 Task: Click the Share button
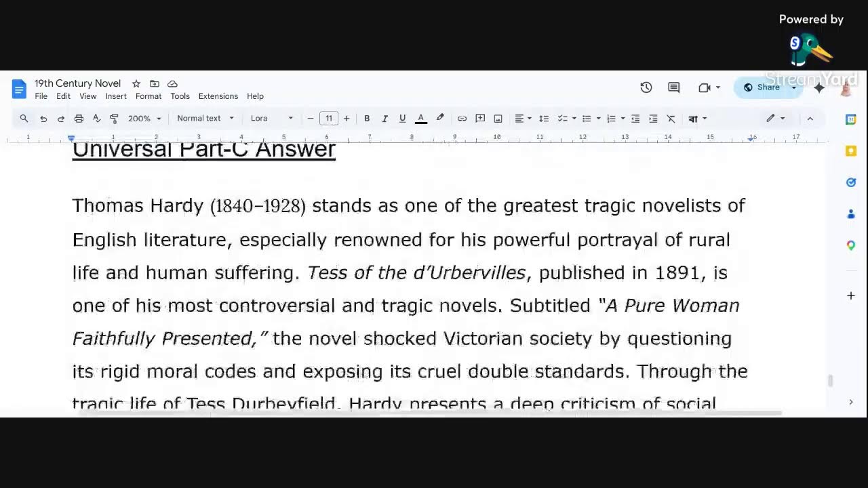(761, 87)
